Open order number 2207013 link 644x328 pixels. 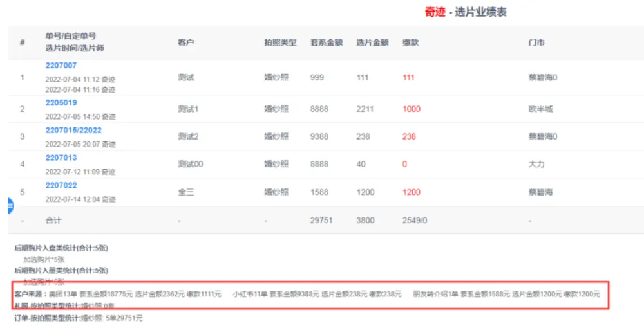61,158
